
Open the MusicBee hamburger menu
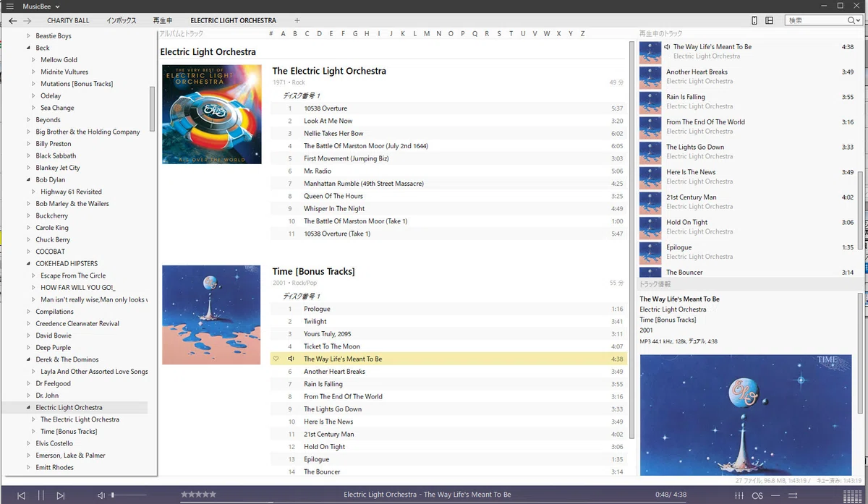point(9,6)
